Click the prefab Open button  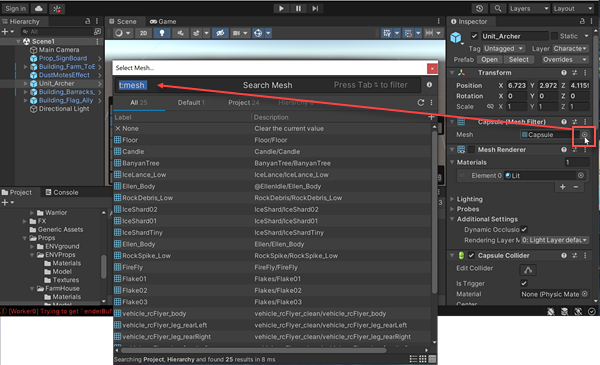point(489,60)
